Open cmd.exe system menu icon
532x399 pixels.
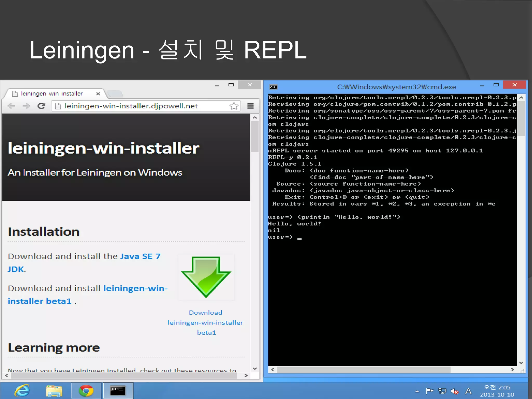pyautogui.click(x=273, y=87)
